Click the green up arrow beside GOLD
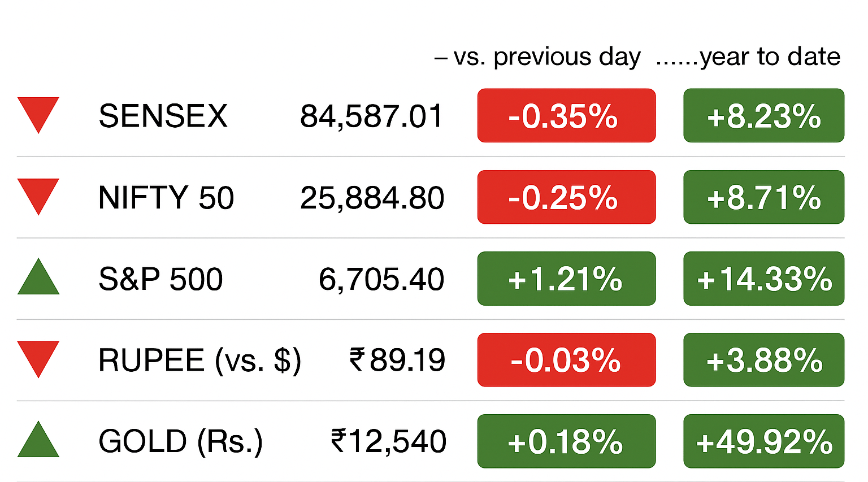 (38, 442)
